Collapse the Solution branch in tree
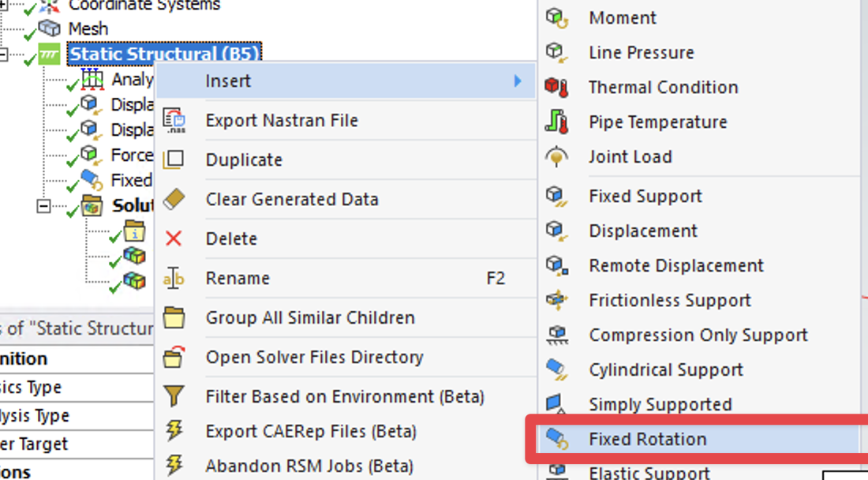The width and height of the screenshot is (868, 480). 43,206
